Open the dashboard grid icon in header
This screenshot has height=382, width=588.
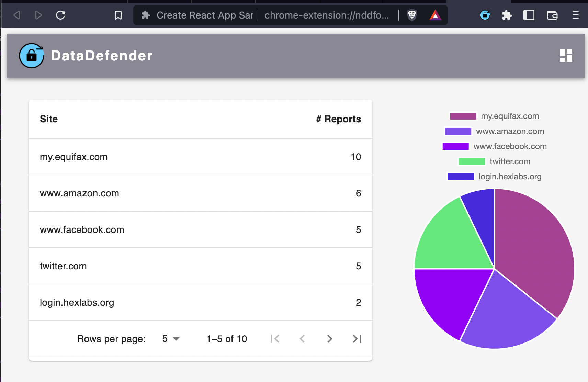(x=566, y=56)
